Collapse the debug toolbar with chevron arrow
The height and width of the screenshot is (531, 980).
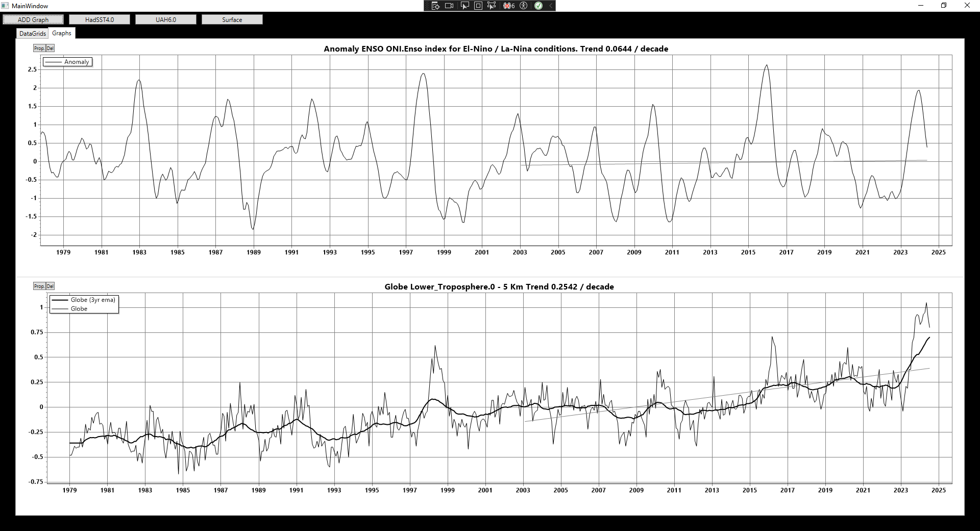pyautogui.click(x=551, y=6)
